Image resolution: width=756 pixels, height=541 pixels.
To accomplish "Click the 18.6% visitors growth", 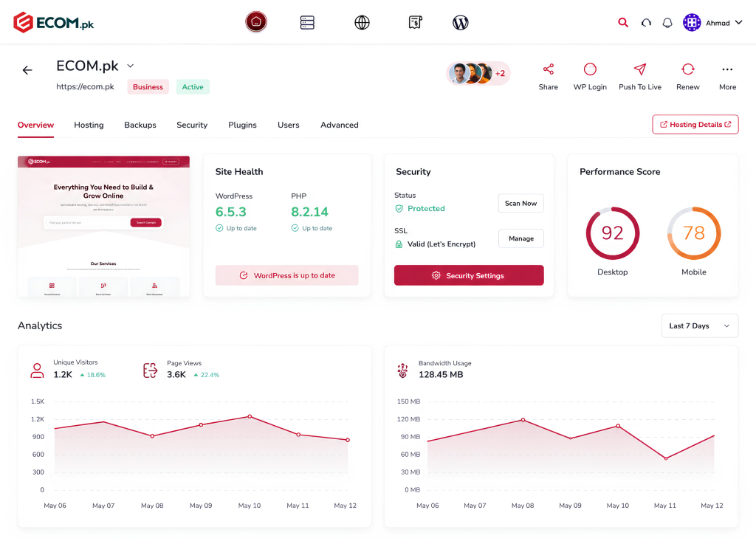I will (x=92, y=375).
